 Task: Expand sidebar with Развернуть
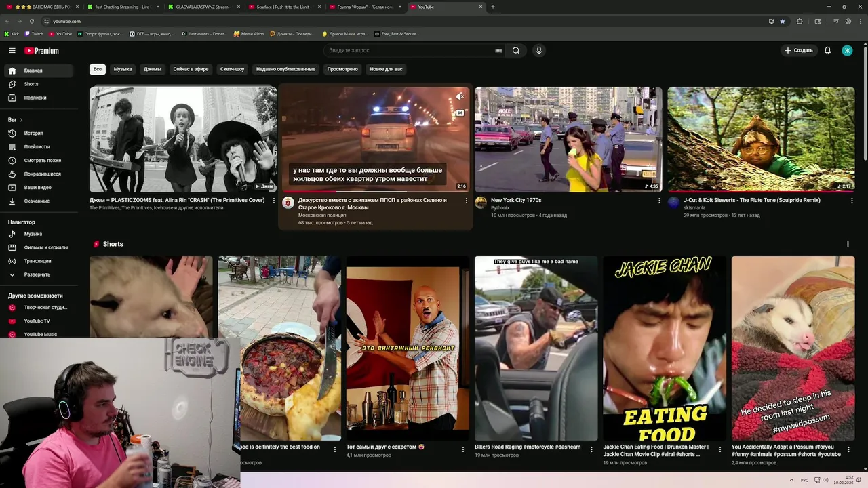click(39, 274)
